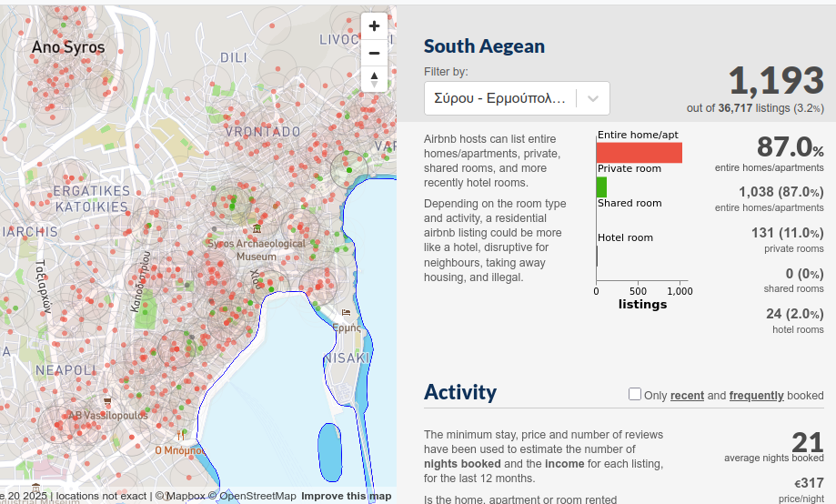Open the 'recent' definition link

pyautogui.click(x=687, y=396)
